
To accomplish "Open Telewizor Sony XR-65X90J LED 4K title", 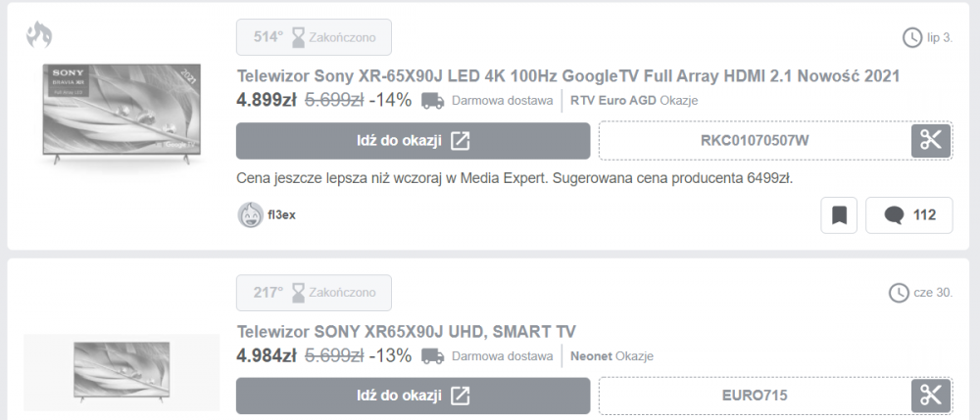I will 568,76.
